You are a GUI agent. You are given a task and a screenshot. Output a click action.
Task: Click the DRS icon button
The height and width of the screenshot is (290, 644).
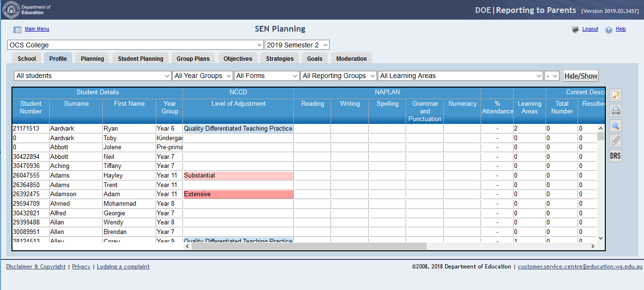click(x=615, y=156)
